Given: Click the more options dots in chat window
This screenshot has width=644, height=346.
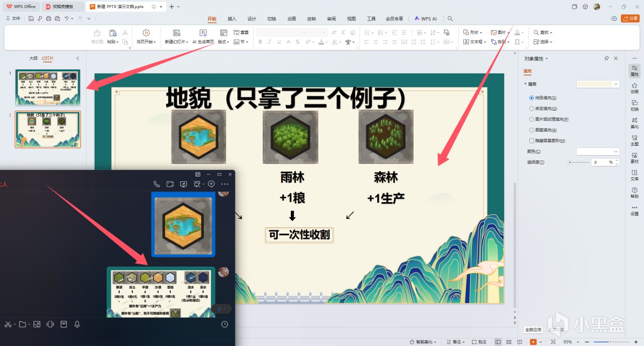Looking at the screenshot, I should coord(225,184).
